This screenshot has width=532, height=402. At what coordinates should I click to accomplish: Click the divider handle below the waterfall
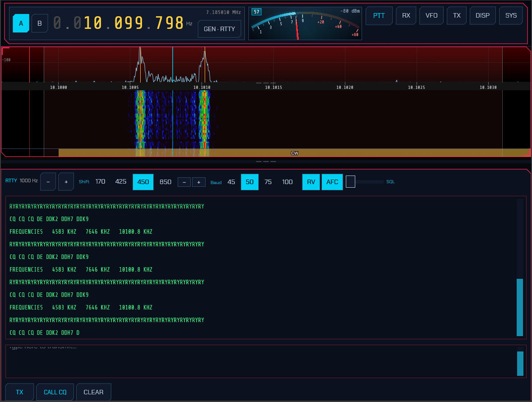click(x=266, y=161)
